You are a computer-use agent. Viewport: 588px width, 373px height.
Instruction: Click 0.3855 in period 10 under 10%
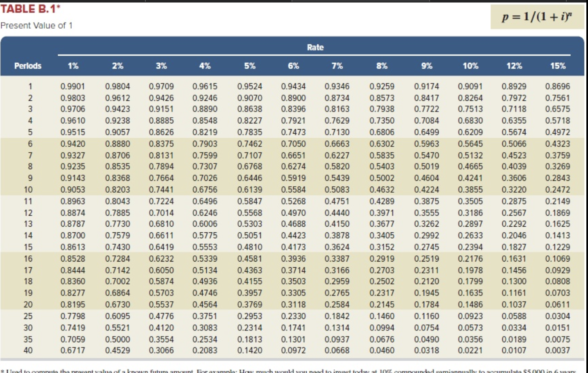(x=470, y=190)
